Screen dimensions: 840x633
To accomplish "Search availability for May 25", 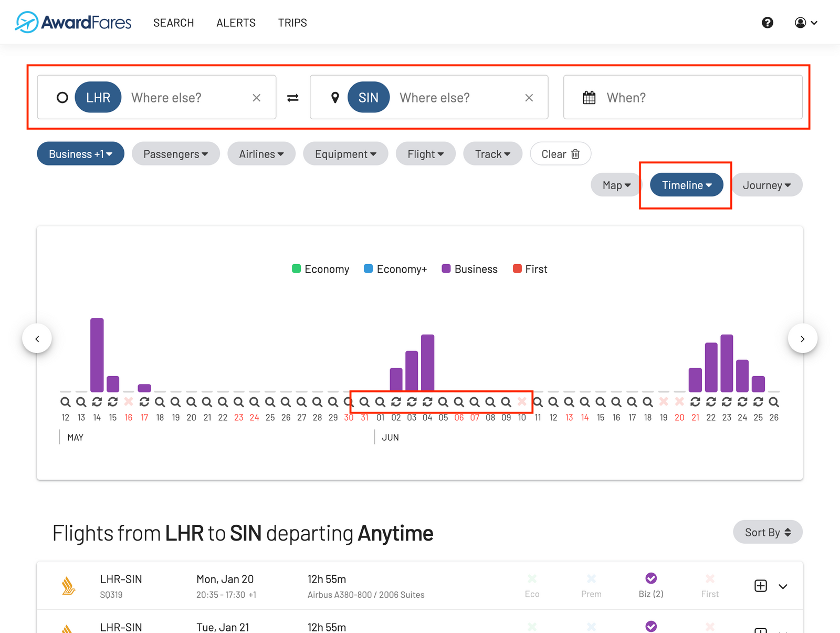I will pyautogui.click(x=270, y=402).
